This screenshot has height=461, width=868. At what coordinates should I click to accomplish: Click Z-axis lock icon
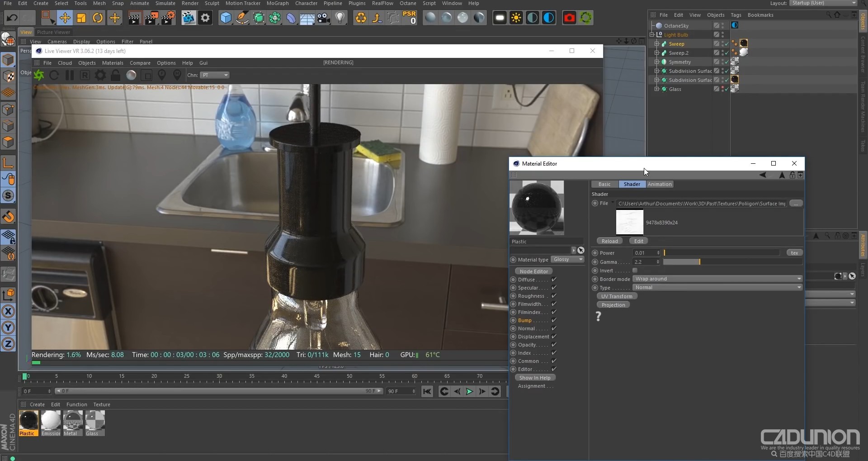[x=8, y=344]
